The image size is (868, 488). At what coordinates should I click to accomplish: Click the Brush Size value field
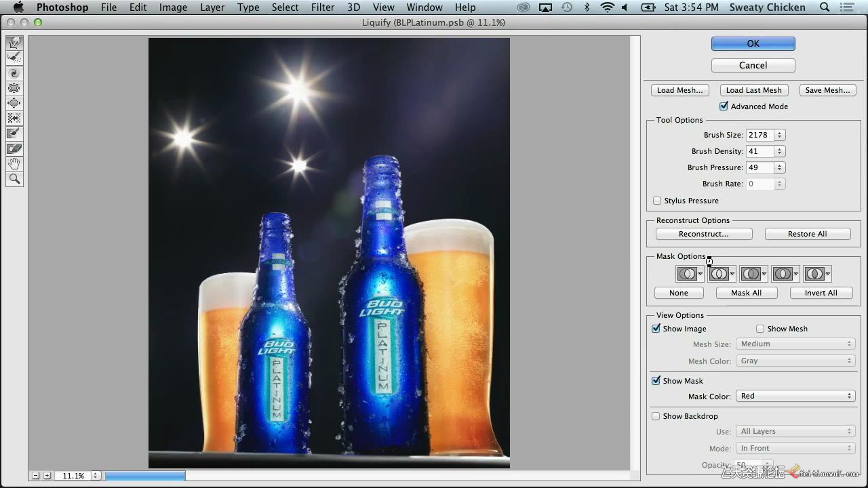click(x=759, y=135)
